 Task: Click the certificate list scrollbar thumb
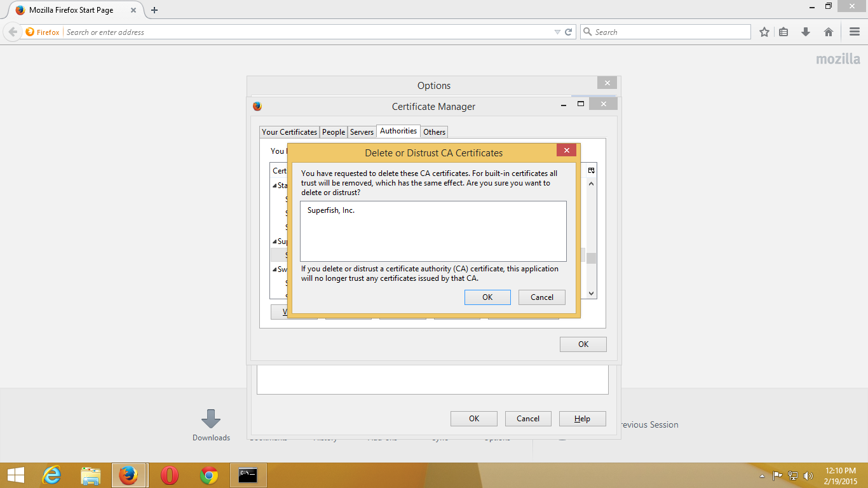[x=591, y=258]
